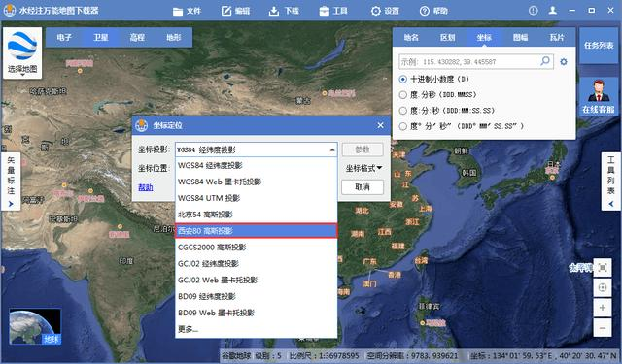Choose WGS84 经纬度投影 from list
The height and width of the screenshot is (364, 622).
(x=256, y=166)
